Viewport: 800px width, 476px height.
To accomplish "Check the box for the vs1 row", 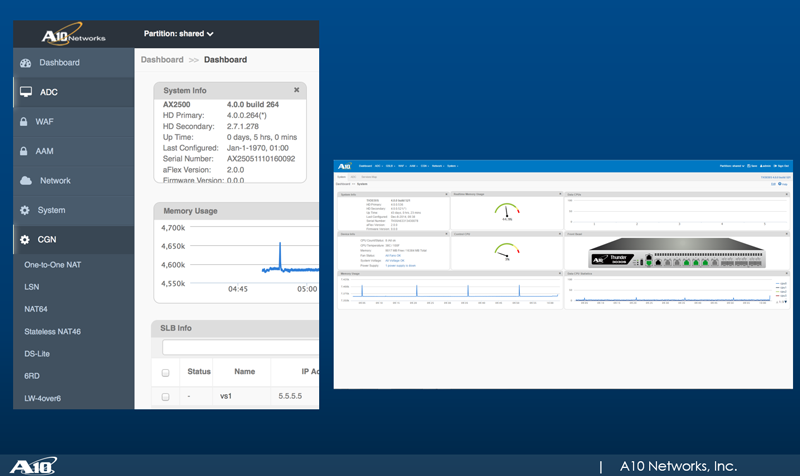I will (165, 396).
